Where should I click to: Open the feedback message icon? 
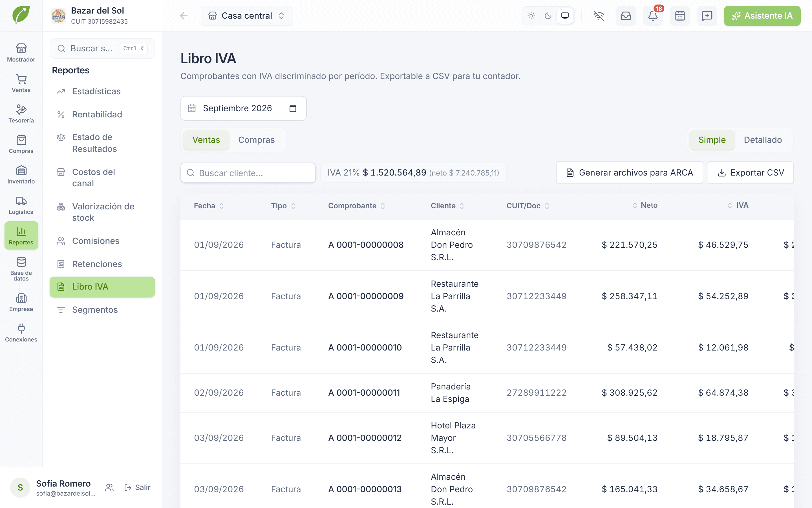click(707, 16)
